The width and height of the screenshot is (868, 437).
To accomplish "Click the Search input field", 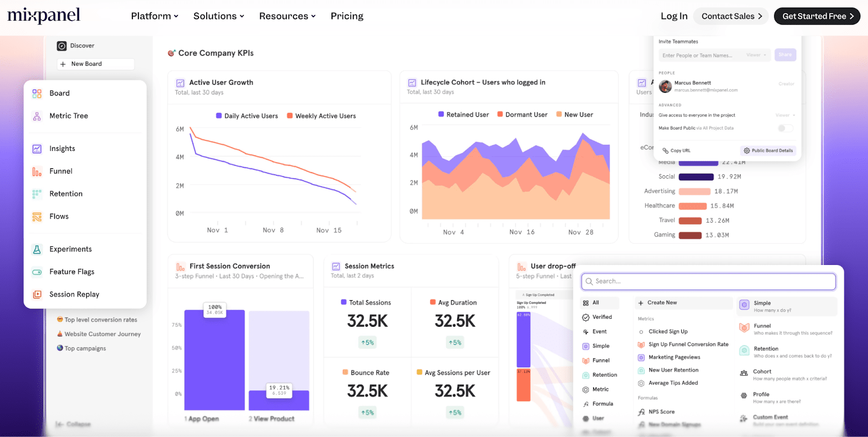I will pyautogui.click(x=709, y=281).
